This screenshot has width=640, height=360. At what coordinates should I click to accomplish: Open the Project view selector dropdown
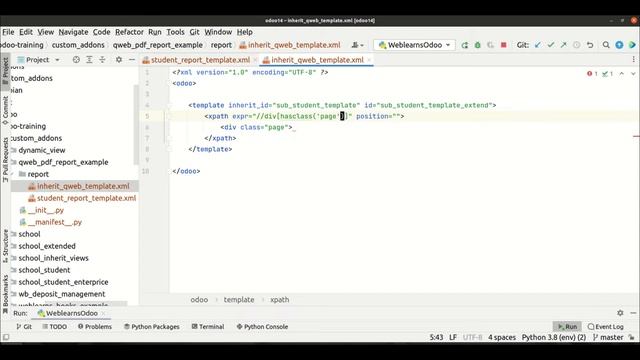tap(38, 60)
